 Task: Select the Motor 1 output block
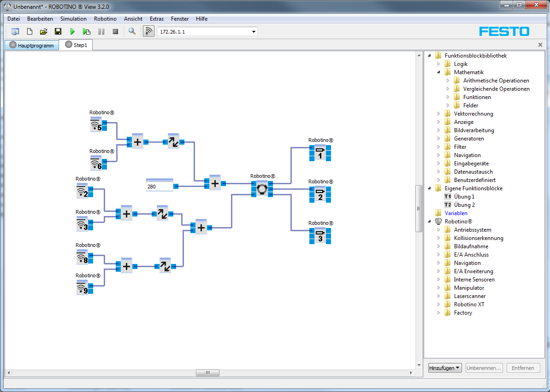pos(320,153)
